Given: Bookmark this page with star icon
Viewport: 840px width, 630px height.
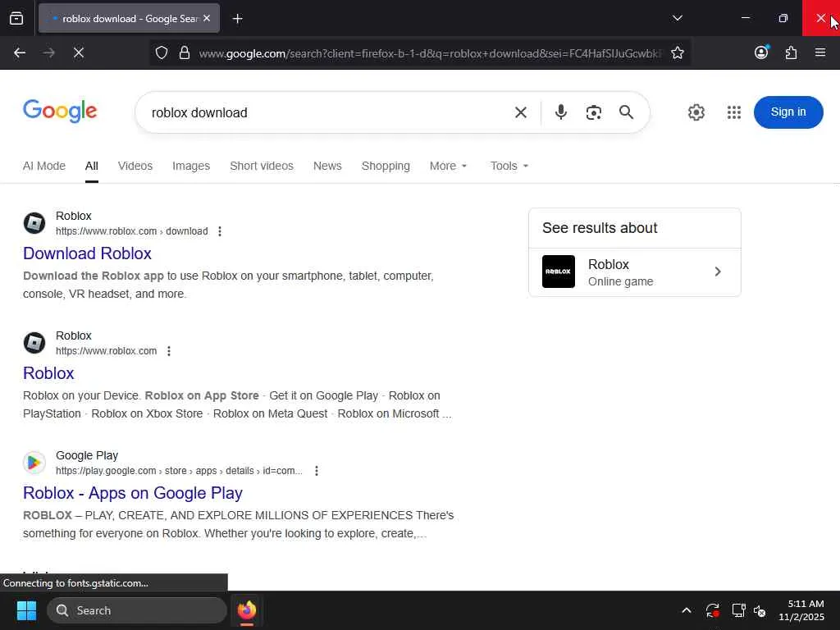Looking at the screenshot, I should (x=677, y=52).
